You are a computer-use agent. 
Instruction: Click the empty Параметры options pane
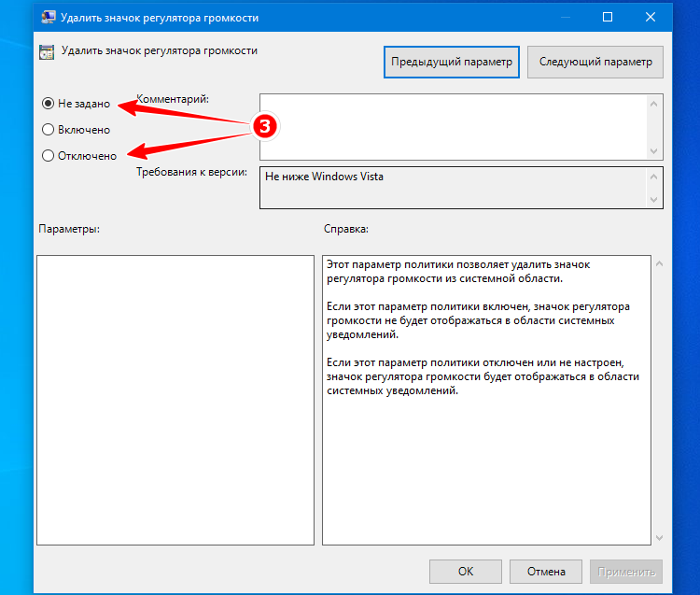click(175, 400)
